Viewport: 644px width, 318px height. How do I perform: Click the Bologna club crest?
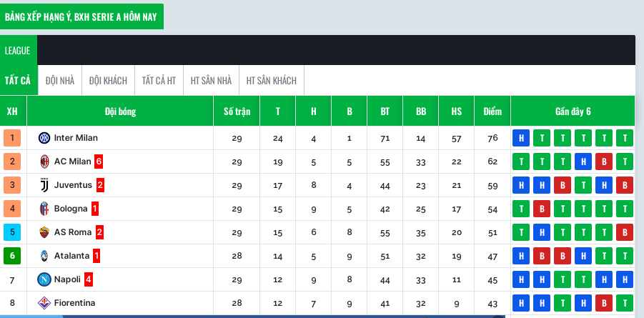tap(44, 209)
